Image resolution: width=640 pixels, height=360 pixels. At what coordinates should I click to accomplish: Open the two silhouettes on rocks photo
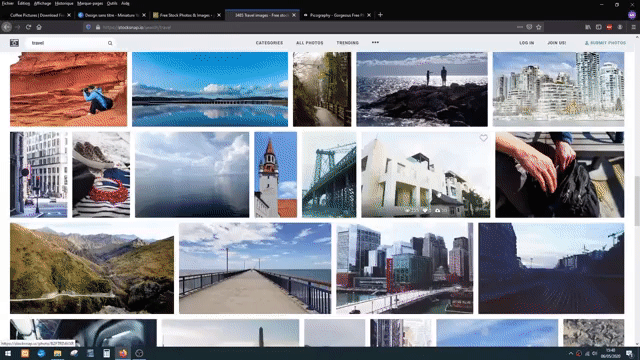click(422, 89)
